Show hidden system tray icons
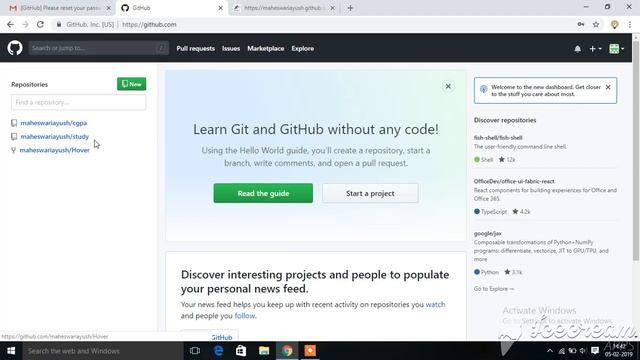This screenshot has height=360, width=640. pyautogui.click(x=550, y=351)
